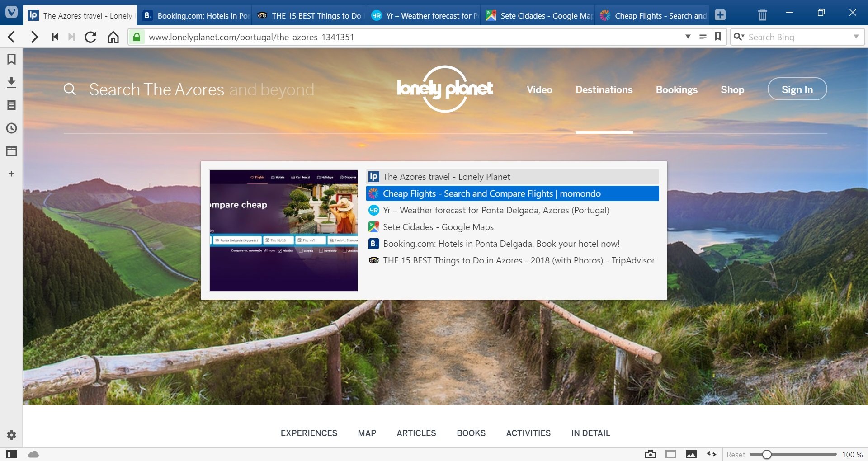Screen dimensions: 868x461
Task: Select Booking.com Hotels entry in tab cycler
Action: pos(513,244)
